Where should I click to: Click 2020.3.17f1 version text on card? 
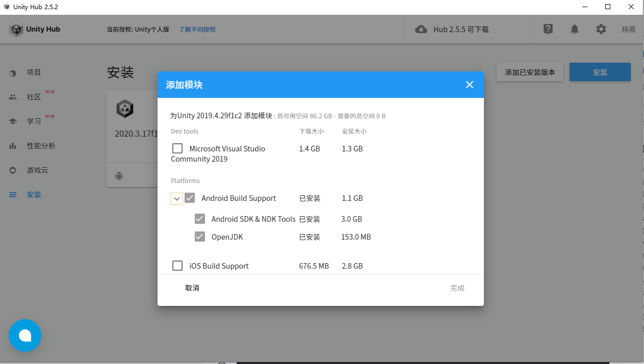tap(136, 134)
